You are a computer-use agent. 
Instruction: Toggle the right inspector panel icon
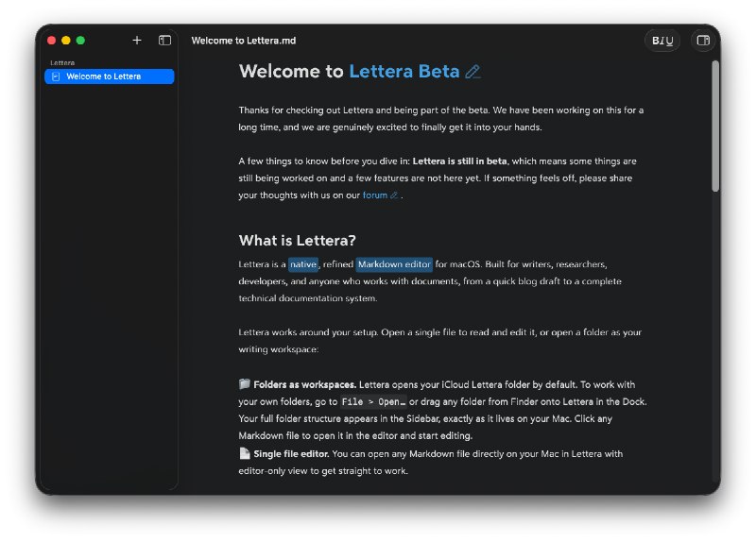click(703, 41)
